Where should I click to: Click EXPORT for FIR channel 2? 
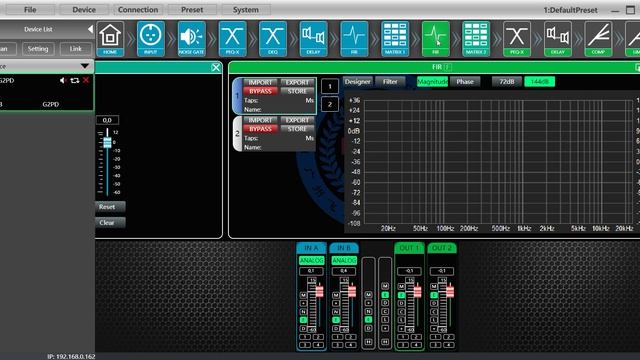[x=297, y=120]
